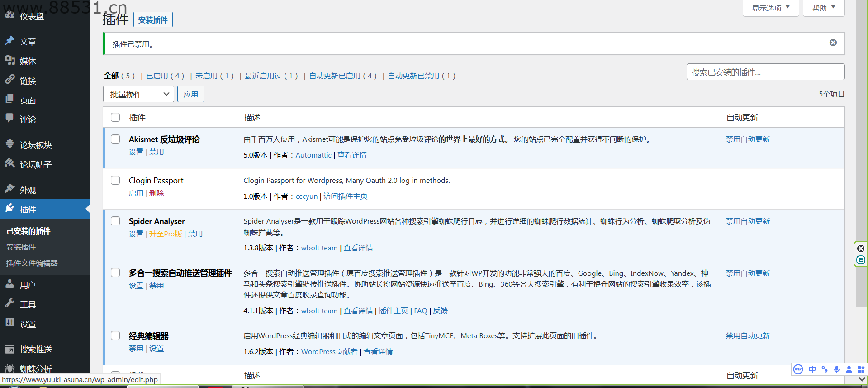Open Media library icon in sidebar

click(x=9, y=60)
